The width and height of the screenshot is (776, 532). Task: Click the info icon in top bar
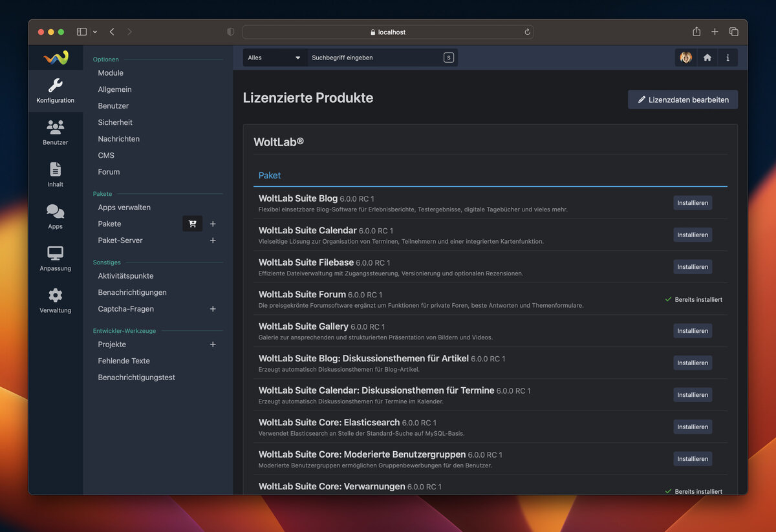[727, 58]
